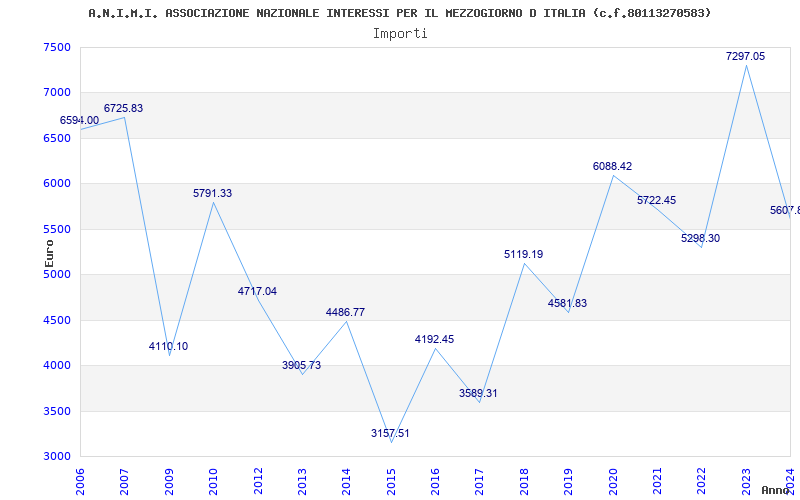
Task: Click the data label 5119.19
Action: click(x=523, y=254)
